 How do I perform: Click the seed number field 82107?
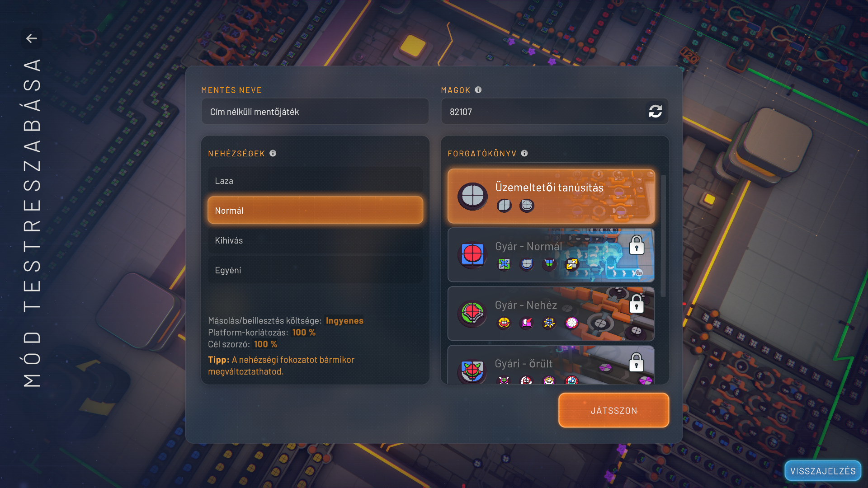(542, 112)
